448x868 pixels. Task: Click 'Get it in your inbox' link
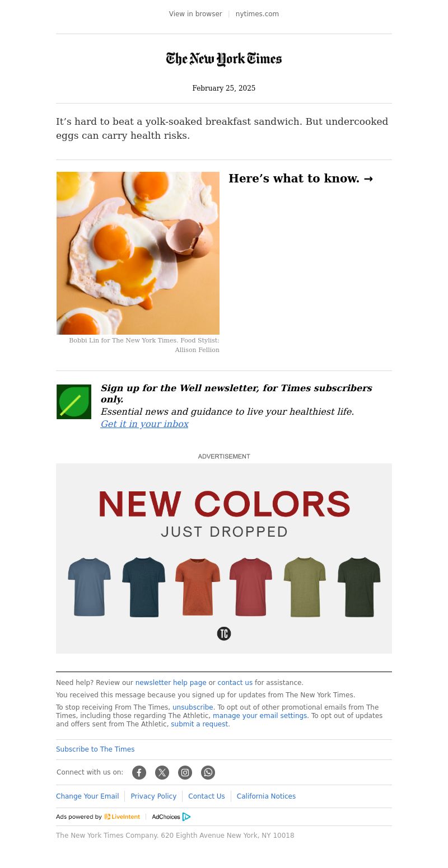click(144, 424)
